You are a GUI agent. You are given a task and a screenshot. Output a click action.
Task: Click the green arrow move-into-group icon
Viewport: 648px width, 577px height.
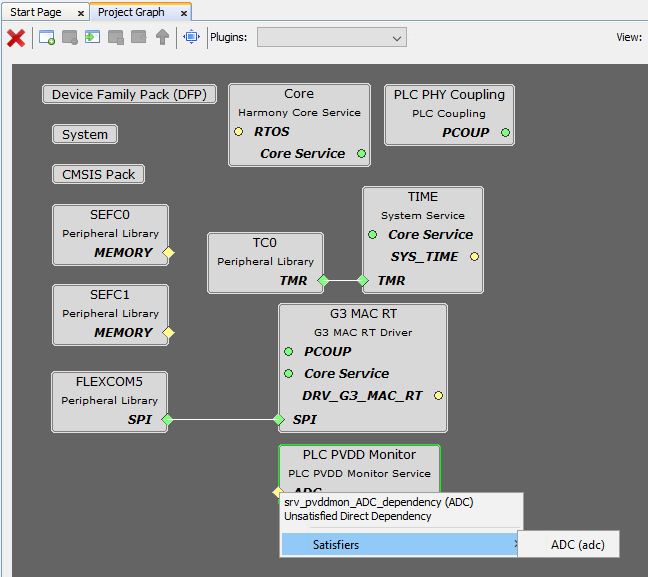[93, 37]
